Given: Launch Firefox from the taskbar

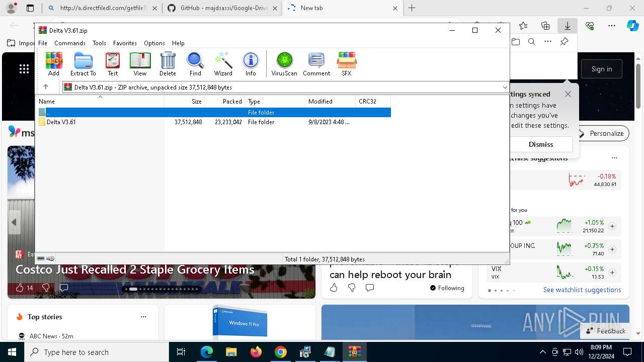Looking at the screenshot, I should pos(256,352).
